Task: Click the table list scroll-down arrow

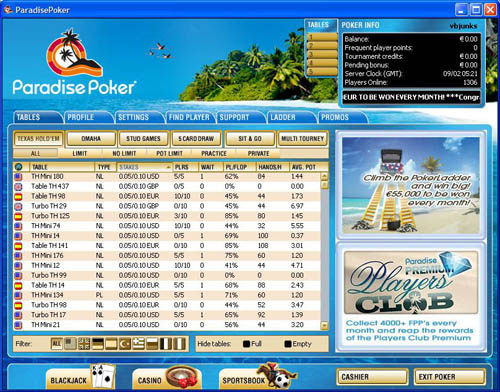Action: pos(324,325)
